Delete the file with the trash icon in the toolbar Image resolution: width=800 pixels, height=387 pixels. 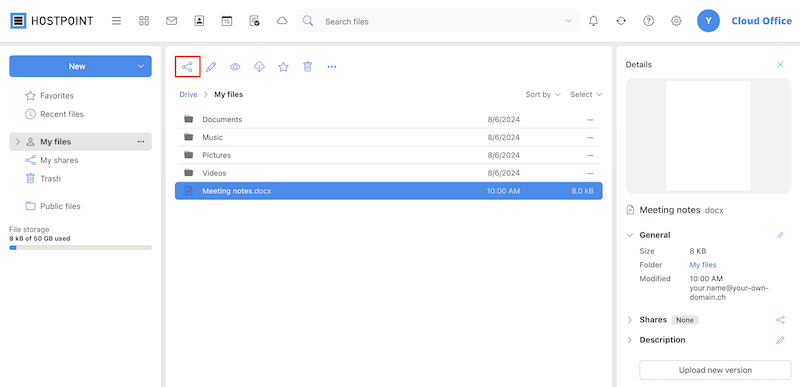tap(307, 67)
